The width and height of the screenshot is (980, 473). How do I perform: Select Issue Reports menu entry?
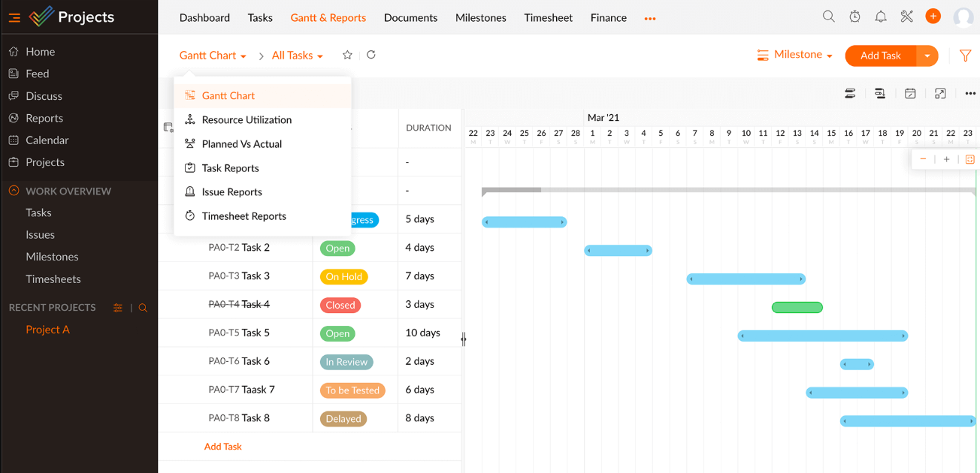click(x=262, y=191)
